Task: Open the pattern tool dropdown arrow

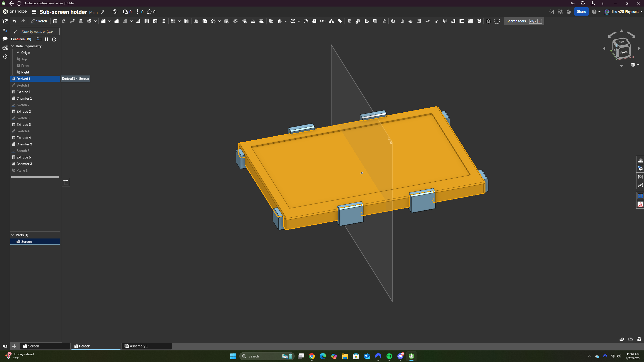Action: click(x=180, y=21)
